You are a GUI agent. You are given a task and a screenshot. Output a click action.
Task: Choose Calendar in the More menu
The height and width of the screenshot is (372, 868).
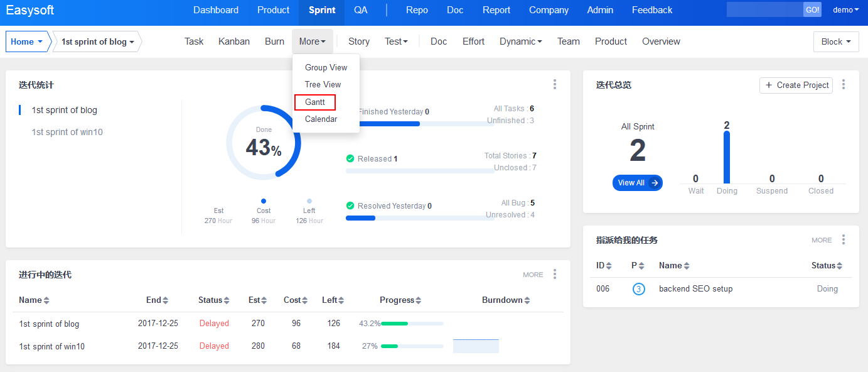point(321,119)
